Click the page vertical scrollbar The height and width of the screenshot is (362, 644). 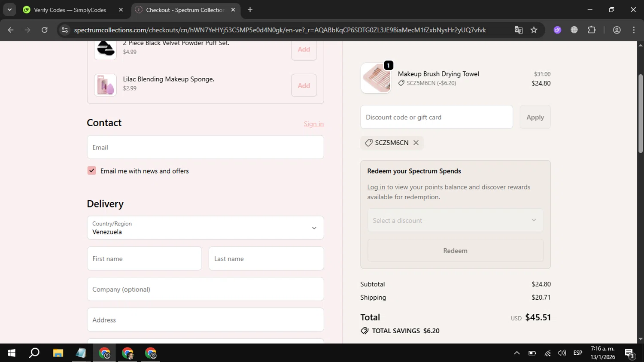pyautogui.click(x=641, y=114)
